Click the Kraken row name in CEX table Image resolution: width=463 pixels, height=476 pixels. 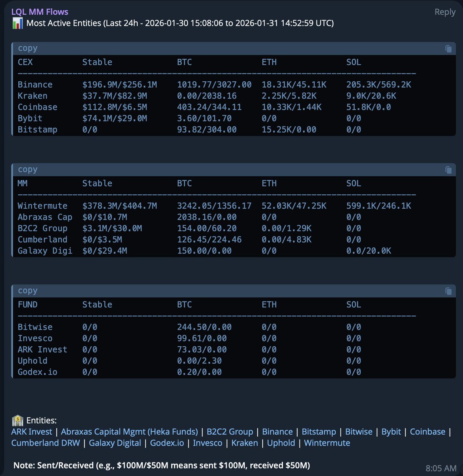pos(33,96)
